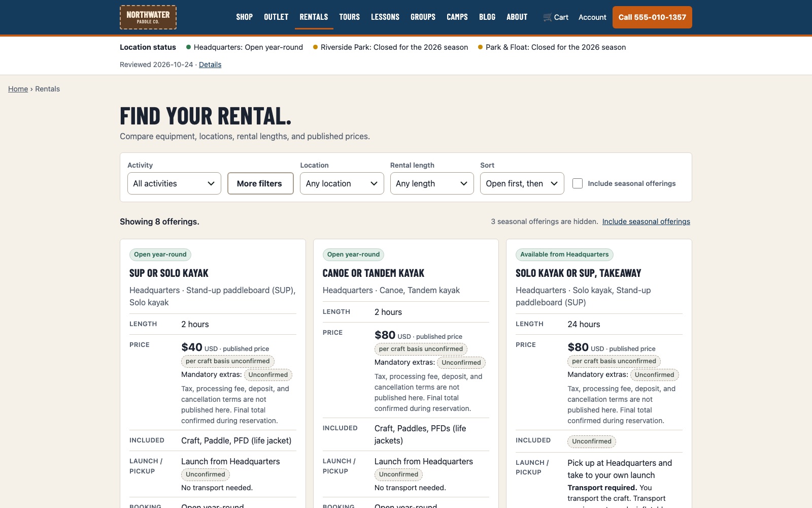Viewport: 812px width, 508px height.
Task: Click the Showing 8 offerings text
Action: pos(159,221)
